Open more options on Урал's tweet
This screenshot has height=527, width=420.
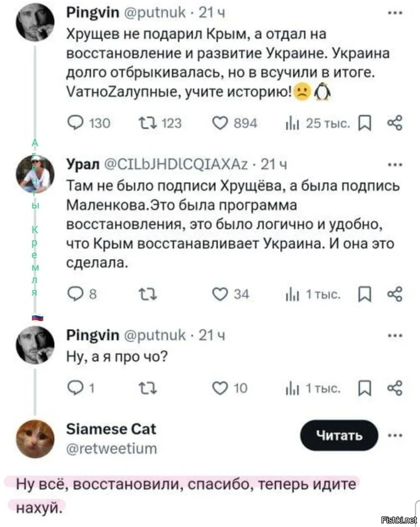[x=394, y=165]
